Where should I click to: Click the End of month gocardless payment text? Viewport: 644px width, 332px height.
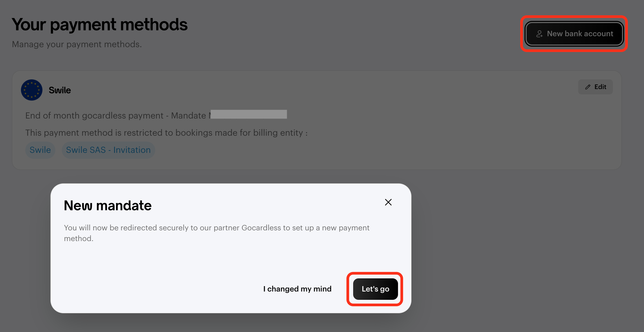pyautogui.click(x=94, y=116)
